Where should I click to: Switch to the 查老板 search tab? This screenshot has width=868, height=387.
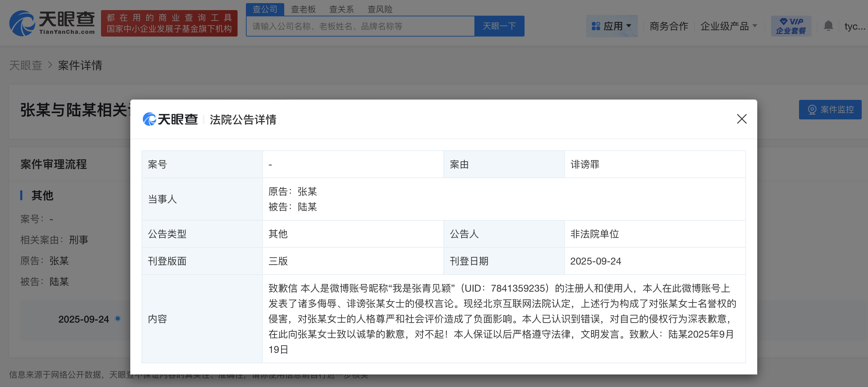(x=303, y=9)
